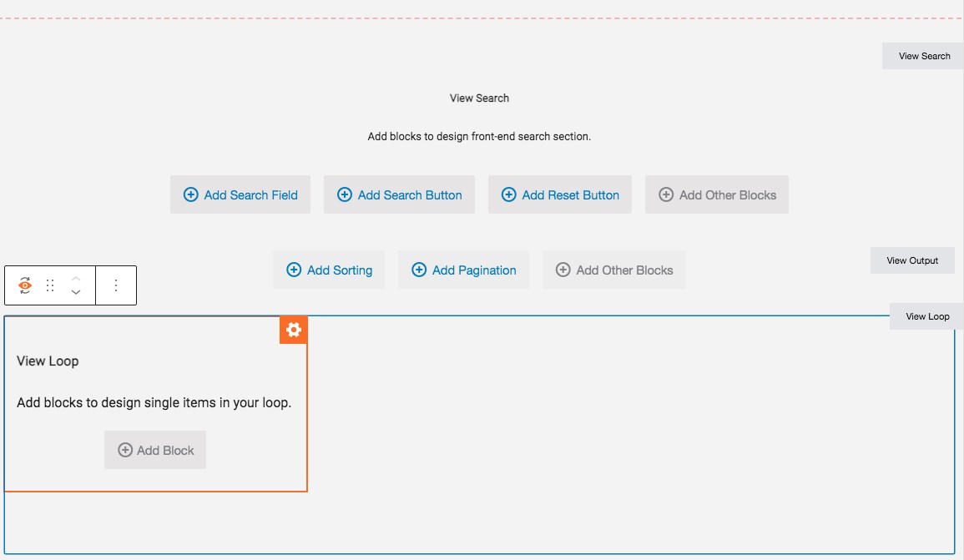964x560 pixels.
Task: Click the drag handle in block toolbar
Action: [x=50, y=285]
